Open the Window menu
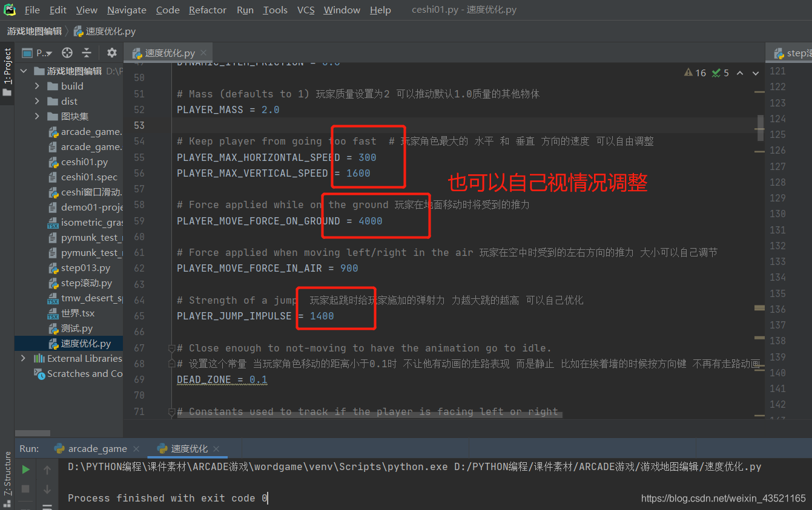 point(342,10)
